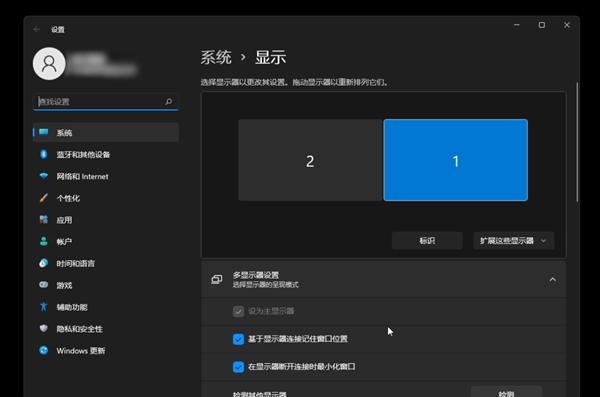Click the network Wi-Fi icon
600x397 pixels.
[44, 176]
